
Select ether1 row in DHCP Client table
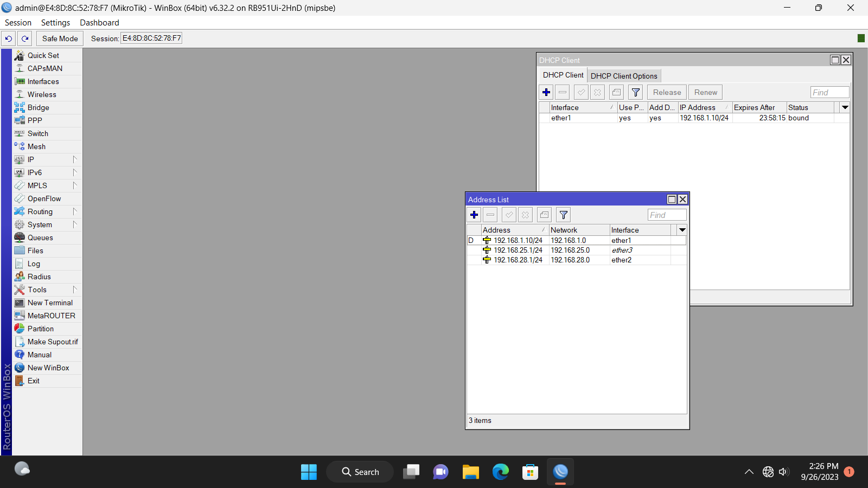click(694, 118)
